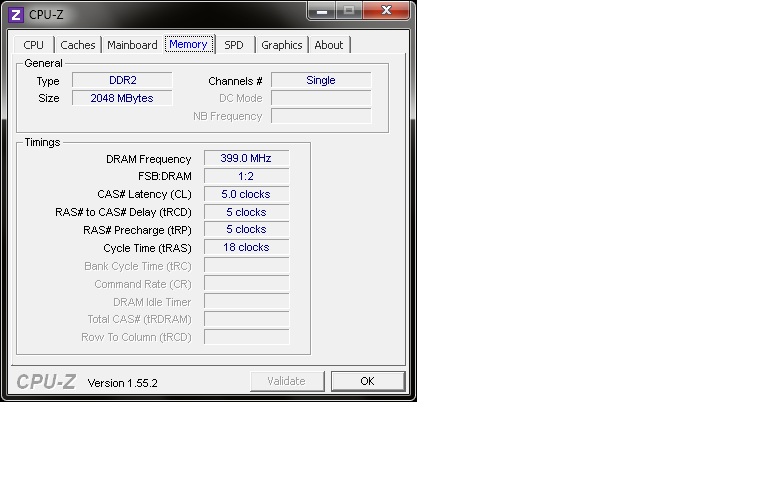Viewport: 768px width, 480px height.
Task: Click the Validate button
Action: 287,382
